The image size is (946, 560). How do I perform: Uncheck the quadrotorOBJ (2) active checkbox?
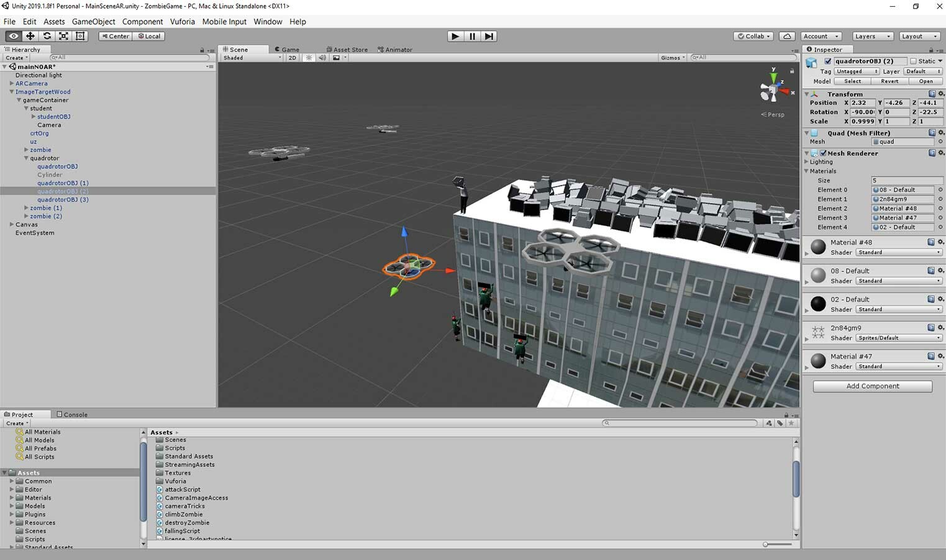coord(827,61)
